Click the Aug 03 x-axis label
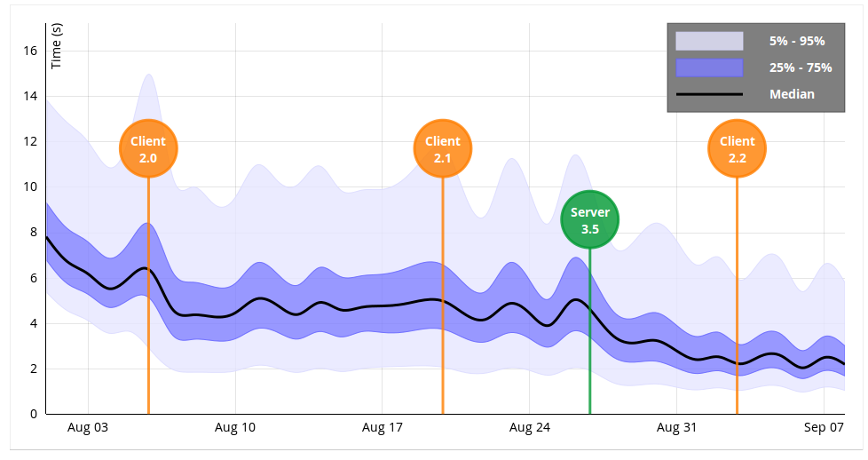Screen dimensions: 868x460 pyautogui.click(x=87, y=428)
